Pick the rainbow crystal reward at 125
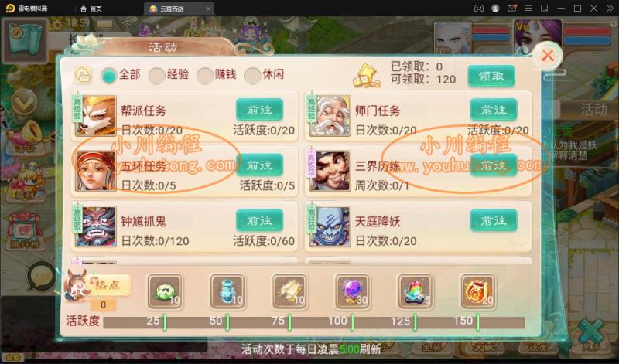Image resolution: width=619 pixels, height=364 pixels. [415, 292]
